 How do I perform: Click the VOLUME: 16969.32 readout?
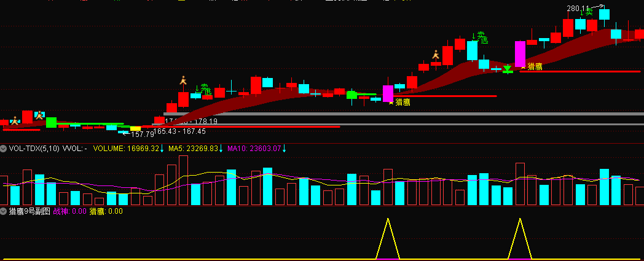coord(126,149)
